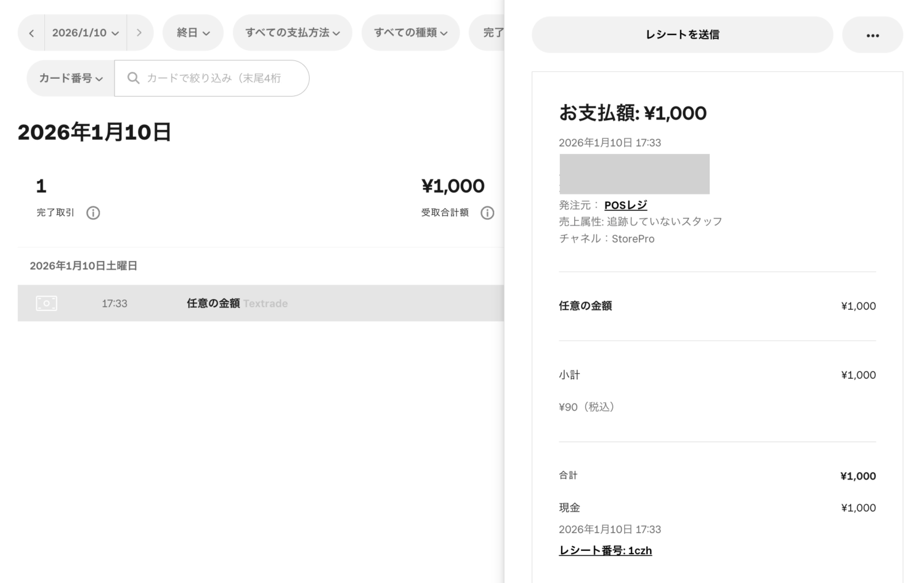
Task: Click the info icon beside 受取合計額
Action: (x=487, y=213)
